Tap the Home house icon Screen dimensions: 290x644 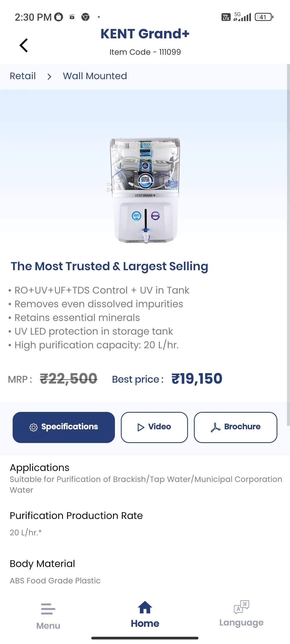click(x=145, y=607)
